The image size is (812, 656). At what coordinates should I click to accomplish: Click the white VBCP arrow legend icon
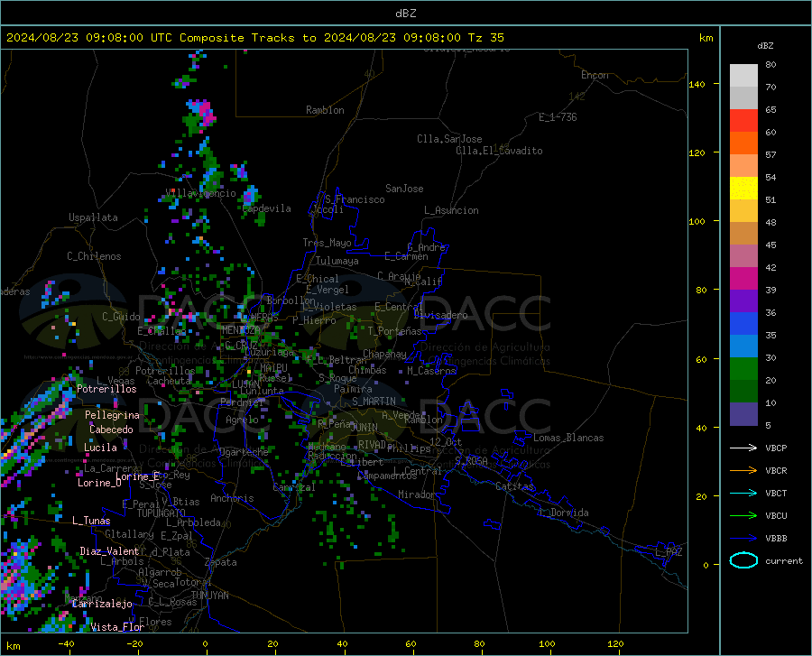point(743,448)
